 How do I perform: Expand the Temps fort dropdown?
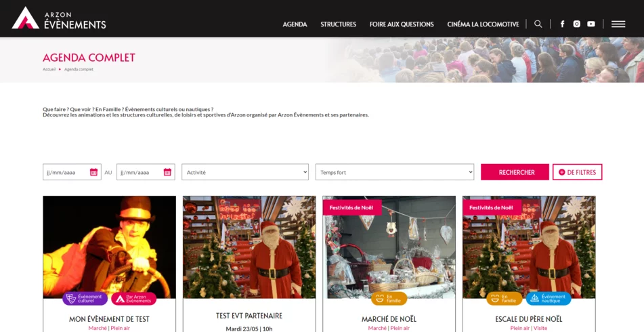[394, 172]
